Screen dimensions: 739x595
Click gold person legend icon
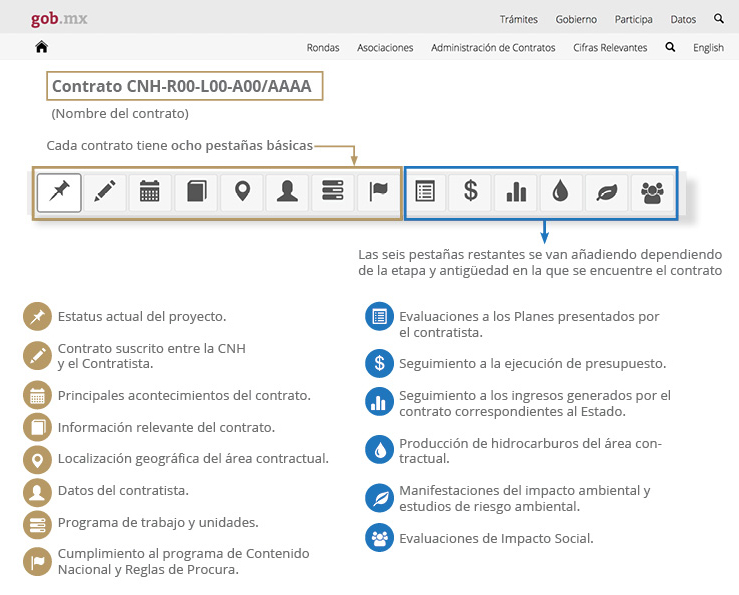pos(37,492)
